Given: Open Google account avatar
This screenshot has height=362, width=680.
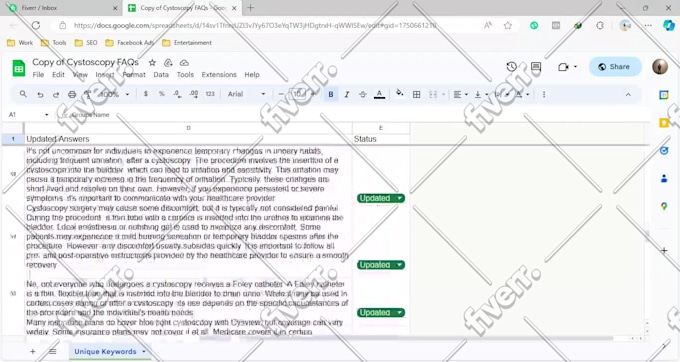Looking at the screenshot, I should pos(660,67).
